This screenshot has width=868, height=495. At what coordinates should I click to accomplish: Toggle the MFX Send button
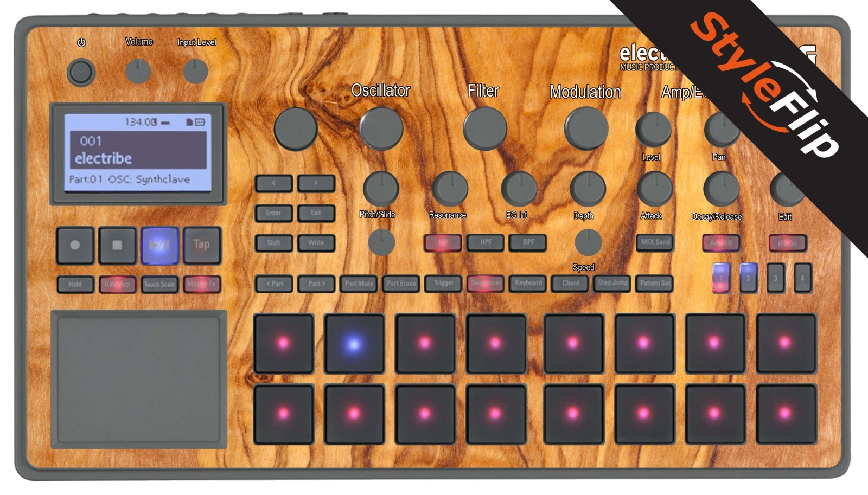point(655,242)
